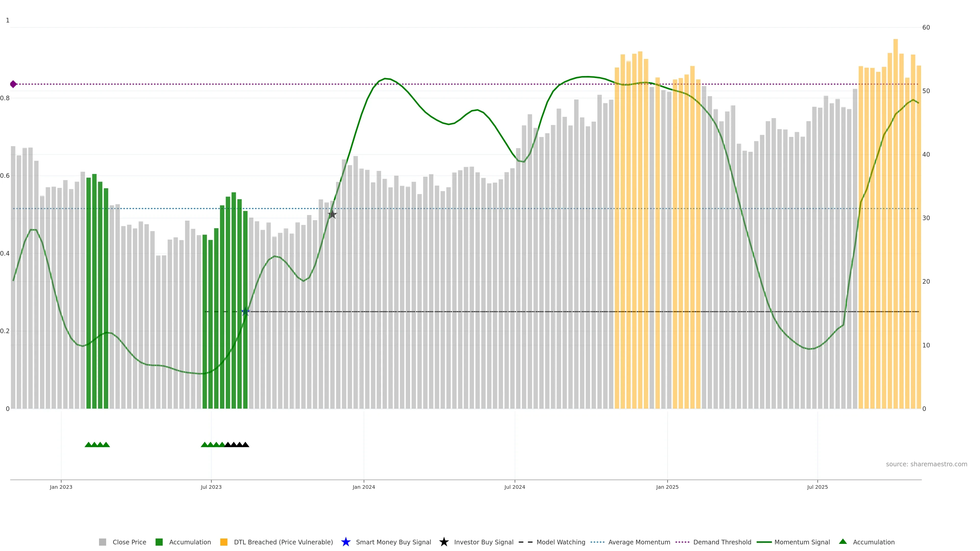Click the gray Close Price legend square
The height and width of the screenshot is (551, 980).
pyautogui.click(x=102, y=542)
